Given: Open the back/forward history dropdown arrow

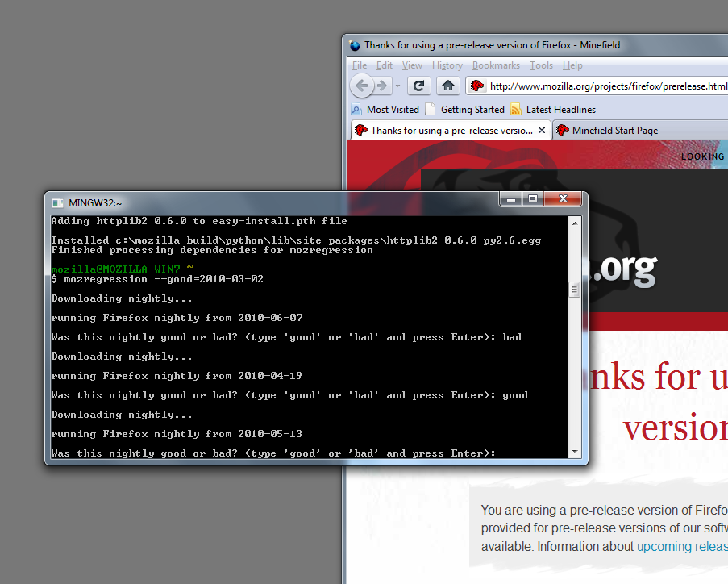Looking at the screenshot, I should (397, 86).
